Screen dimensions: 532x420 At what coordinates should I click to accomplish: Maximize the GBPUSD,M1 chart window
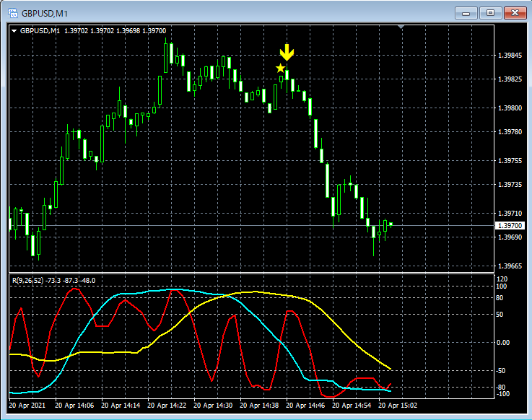pos(490,13)
